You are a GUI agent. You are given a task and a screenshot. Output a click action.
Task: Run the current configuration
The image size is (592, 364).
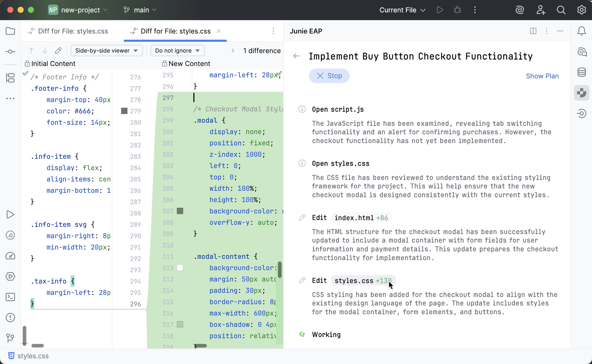(x=440, y=10)
